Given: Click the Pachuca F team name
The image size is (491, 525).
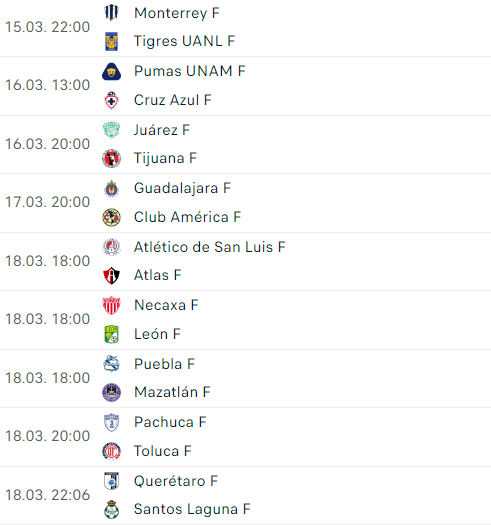Looking at the screenshot, I should click(170, 422).
